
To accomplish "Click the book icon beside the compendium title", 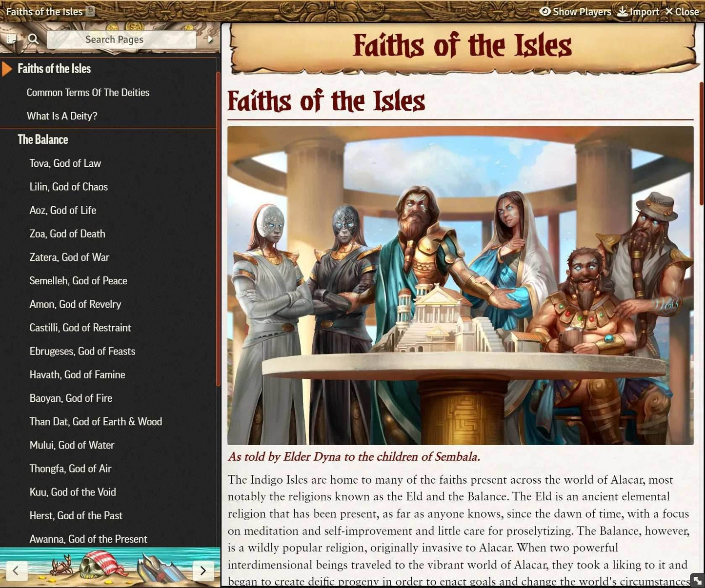I will point(89,11).
